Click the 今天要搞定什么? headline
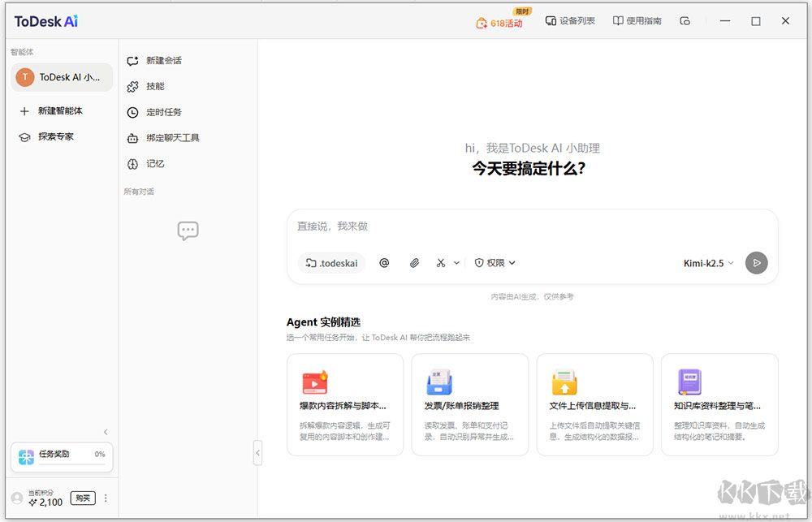The height and width of the screenshot is (522, 812). pos(529,168)
